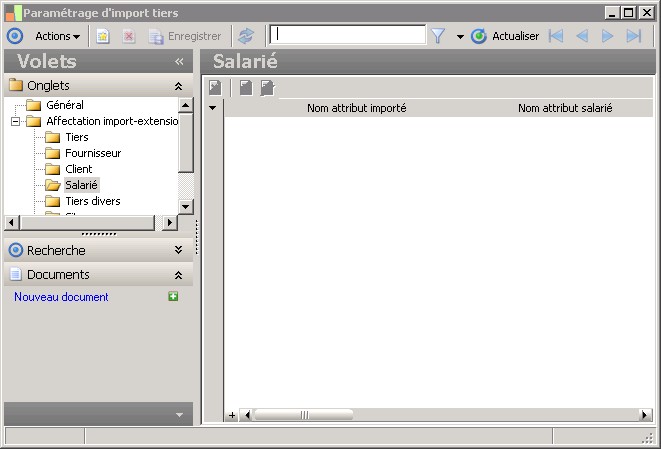Go to first record arrow
The height and width of the screenshot is (449, 661).
(556, 36)
